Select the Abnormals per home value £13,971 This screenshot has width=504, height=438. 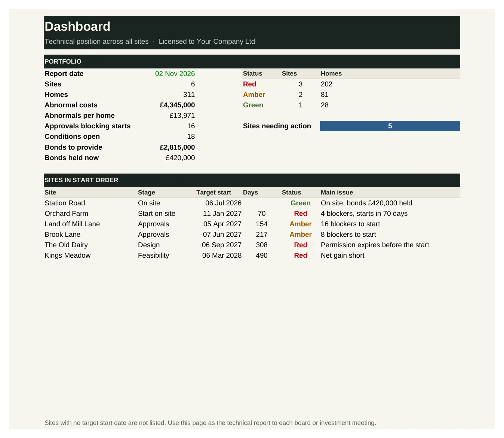click(x=182, y=116)
